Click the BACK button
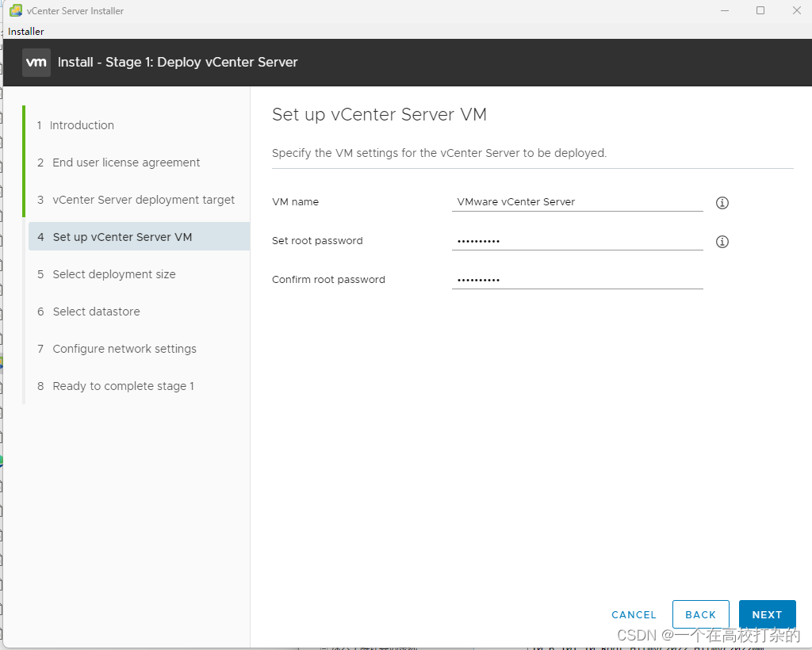812x650 pixels. (x=701, y=614)
